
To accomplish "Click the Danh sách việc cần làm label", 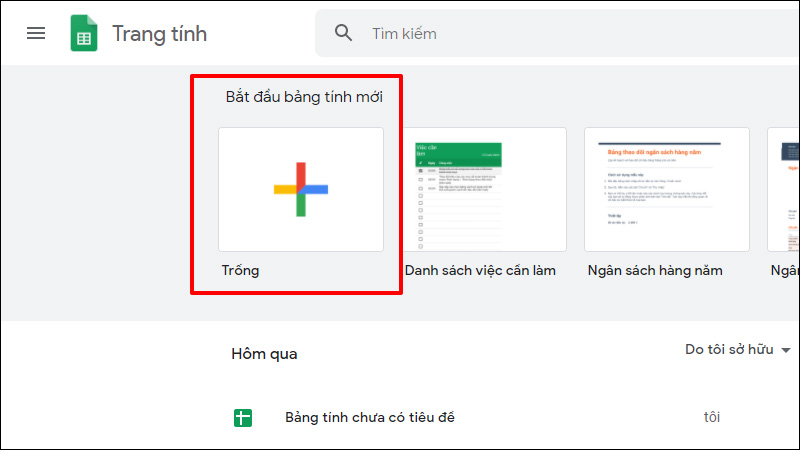I will [x=480, y=270].
